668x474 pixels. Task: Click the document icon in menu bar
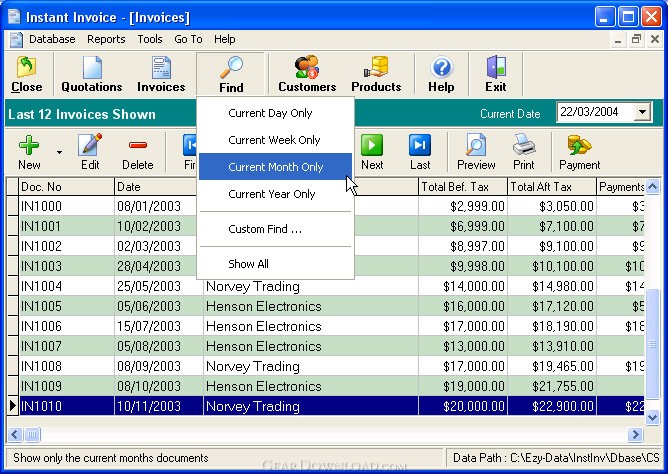click(16, 40)
